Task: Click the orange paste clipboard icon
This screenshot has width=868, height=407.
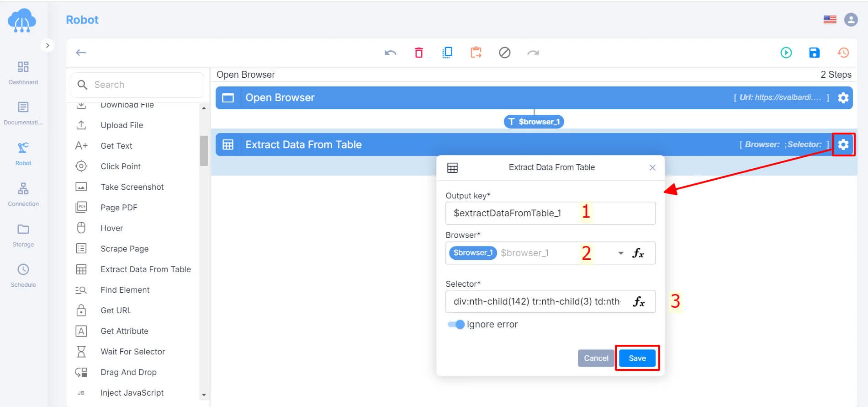Action: (476, 53)
